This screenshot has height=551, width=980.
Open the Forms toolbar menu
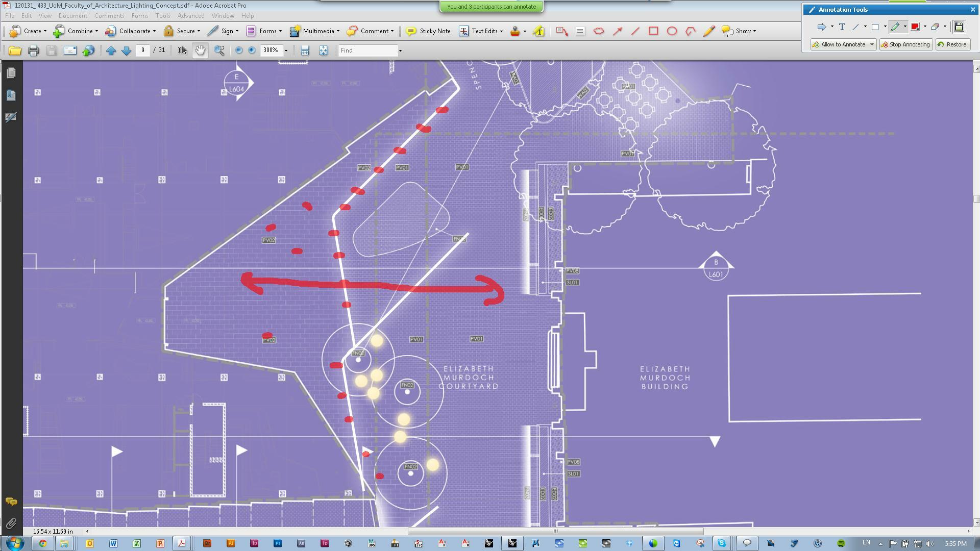tap(264, 31)
